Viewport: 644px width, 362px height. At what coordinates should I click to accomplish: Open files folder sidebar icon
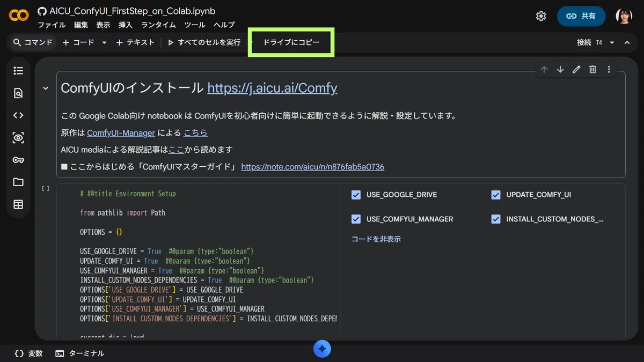[x=18, y=182]
